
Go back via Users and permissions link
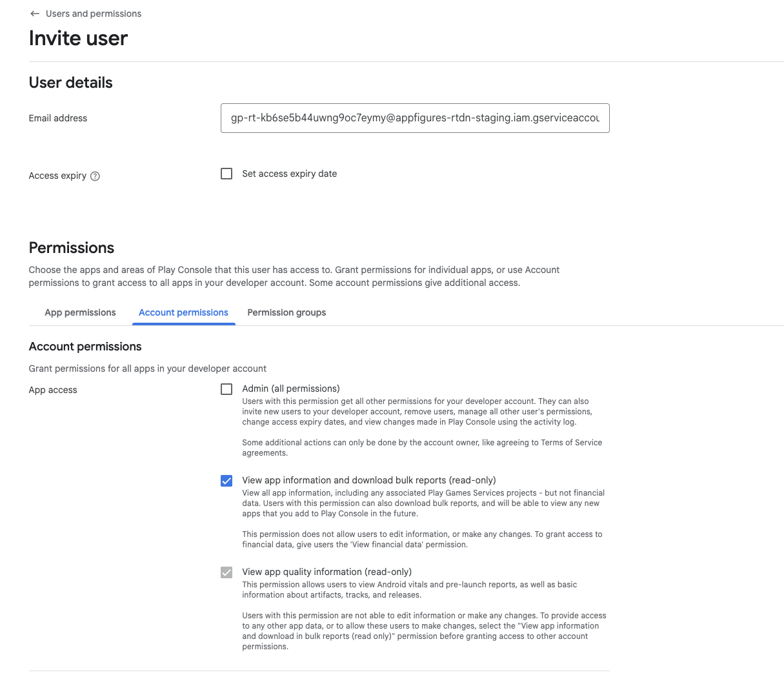pyautogui.click(x=94, y=14)
